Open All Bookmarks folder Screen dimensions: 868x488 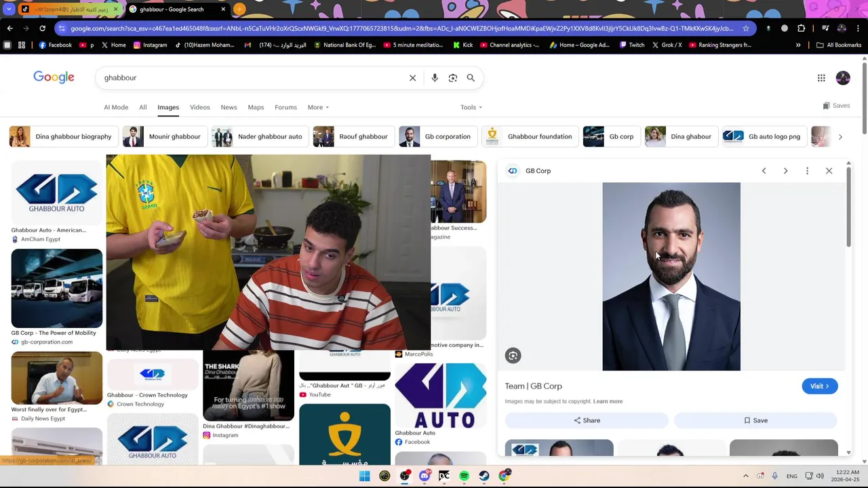tap(839, 45)
